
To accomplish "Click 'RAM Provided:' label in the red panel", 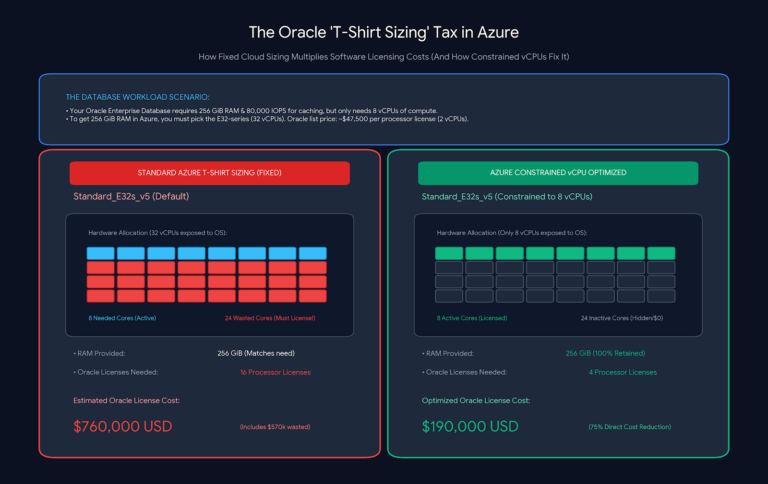I will 99,353.
